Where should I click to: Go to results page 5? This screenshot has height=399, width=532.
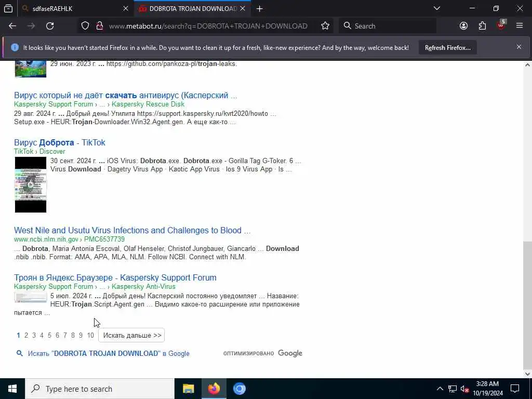[x=49, y=335]
